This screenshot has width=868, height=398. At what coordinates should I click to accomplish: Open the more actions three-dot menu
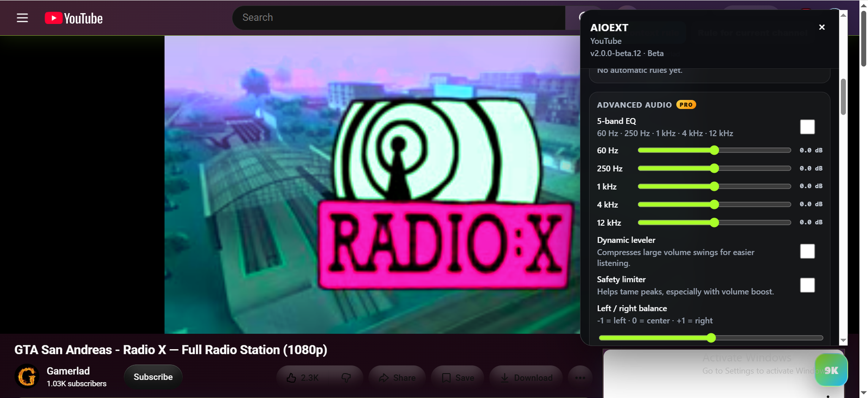580,377
